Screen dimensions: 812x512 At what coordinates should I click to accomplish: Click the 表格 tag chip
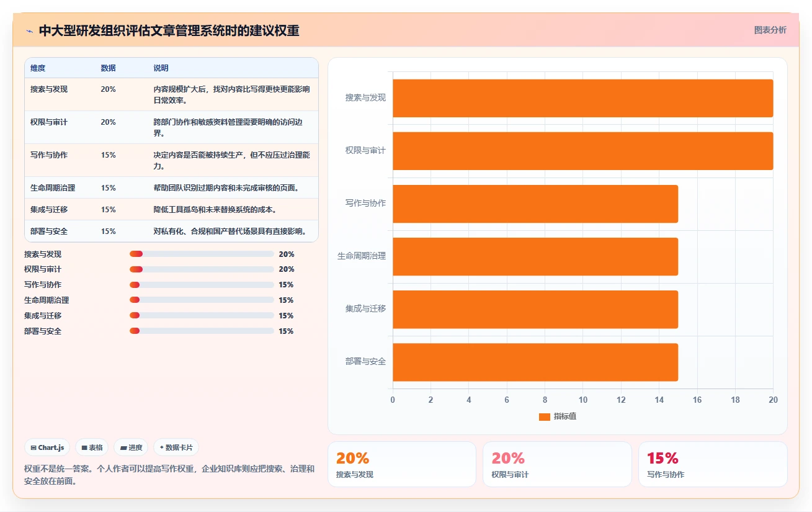(x=92, y=447)
